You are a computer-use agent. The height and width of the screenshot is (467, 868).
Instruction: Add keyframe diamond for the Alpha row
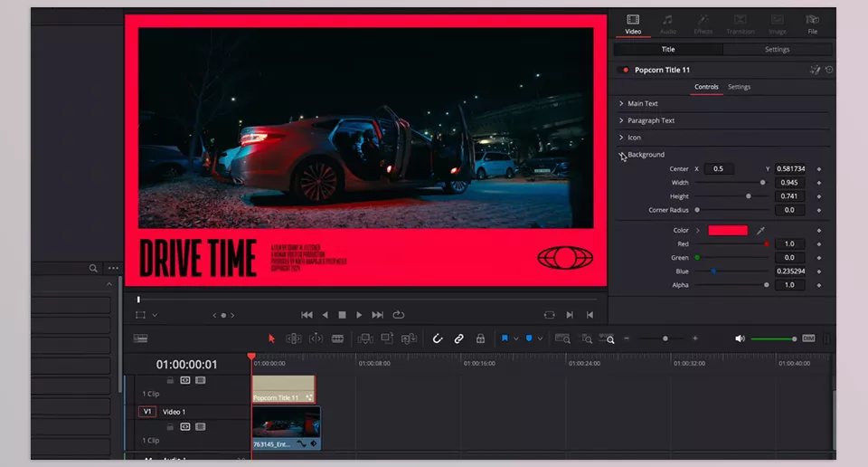click(x=819, y=285)
